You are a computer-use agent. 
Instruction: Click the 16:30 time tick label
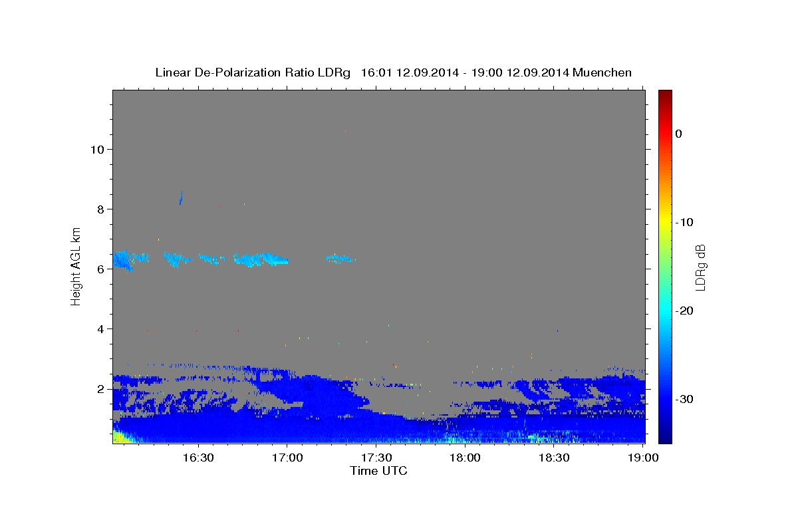pos(198,458)
